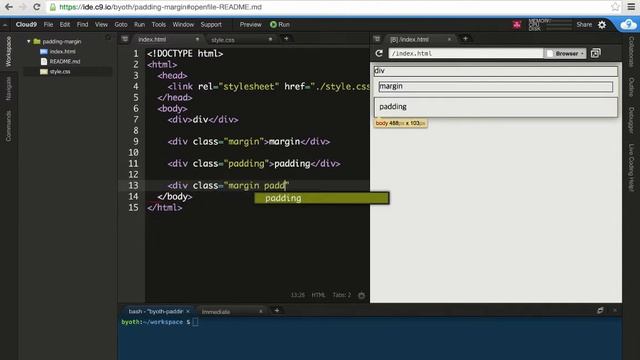This screenshot has height=360, width=640.
Task: Click the Cloud9 cloud account icon
Action: point(628,24)
